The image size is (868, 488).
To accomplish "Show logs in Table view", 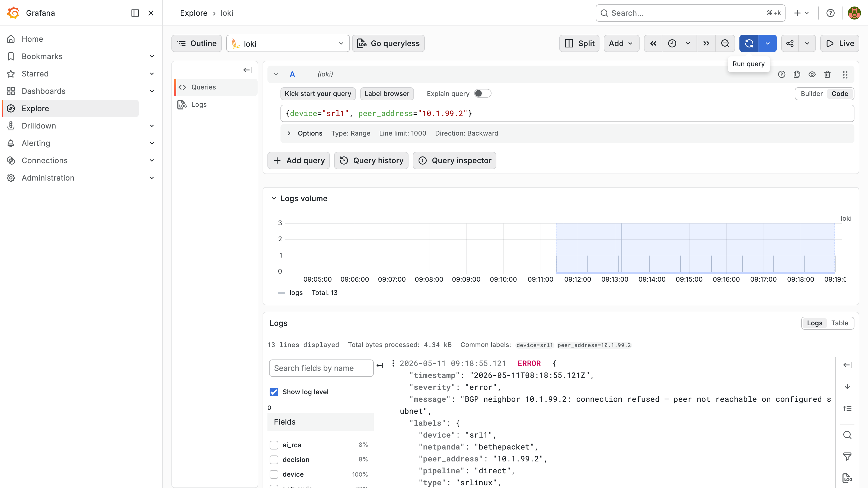I will pyautogui.click(x=839, y=323).
